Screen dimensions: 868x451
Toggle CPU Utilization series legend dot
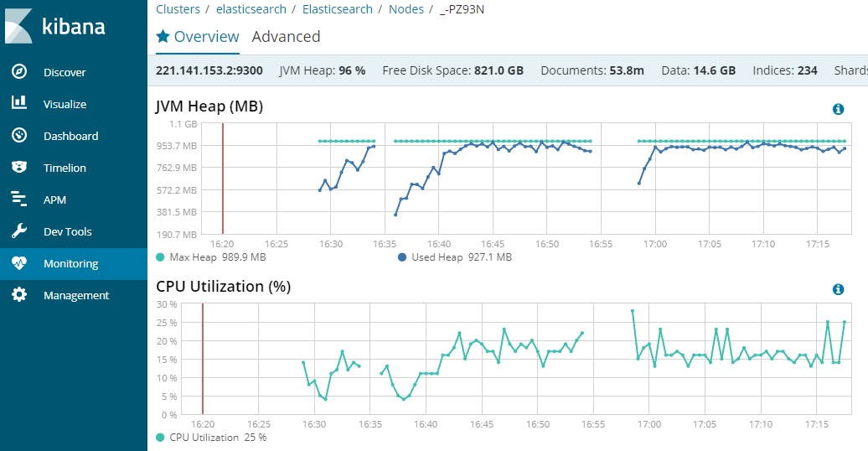coord(161,437)
